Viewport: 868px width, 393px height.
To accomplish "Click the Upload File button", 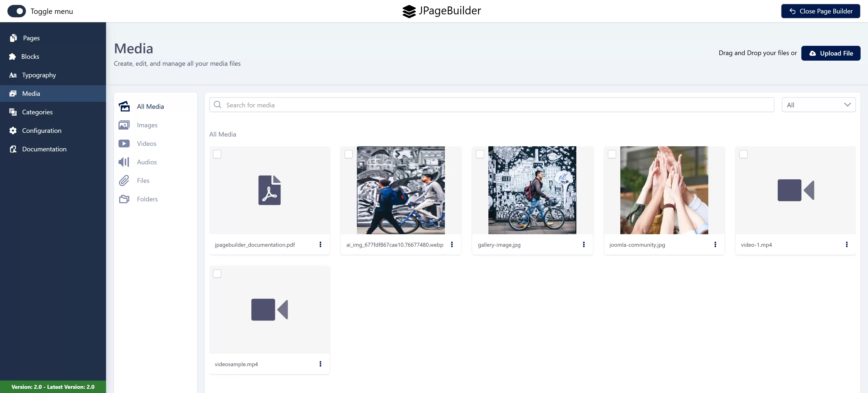I will click(x=831, y=53).
